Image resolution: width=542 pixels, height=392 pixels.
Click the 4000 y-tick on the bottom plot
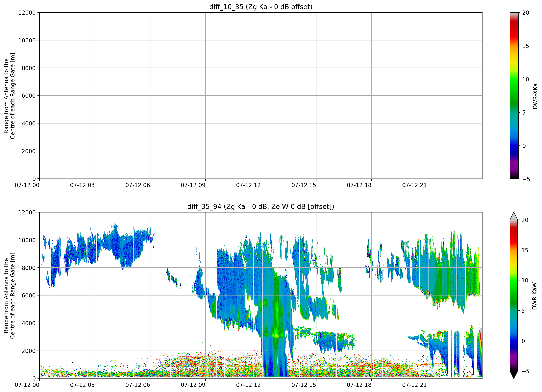pyautogui.click(x=29, y=323)
